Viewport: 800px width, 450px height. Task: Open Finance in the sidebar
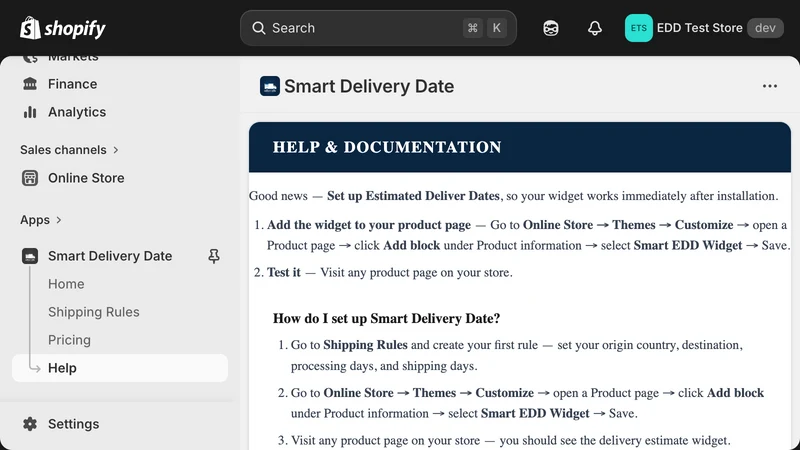(72, 84)
